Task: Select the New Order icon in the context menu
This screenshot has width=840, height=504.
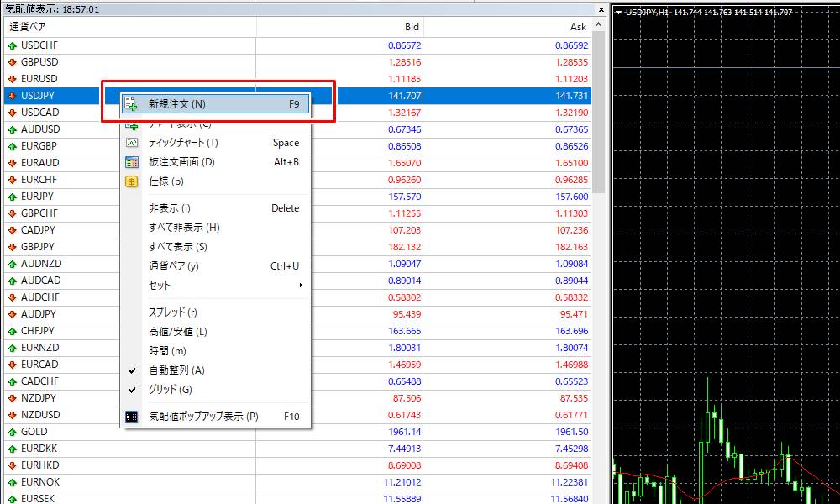Action: 131,102
